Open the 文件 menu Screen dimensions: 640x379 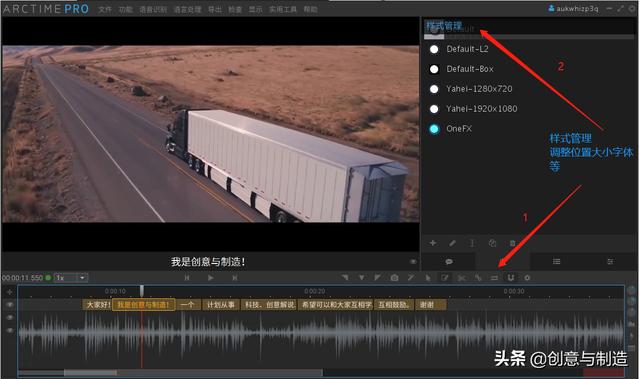[x=105, y=9]
